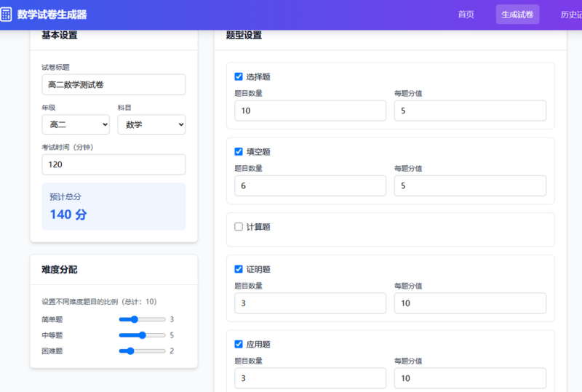Click 选择题 题目数量 field
This screenshot has width=582, height=392.
point(310,111)
